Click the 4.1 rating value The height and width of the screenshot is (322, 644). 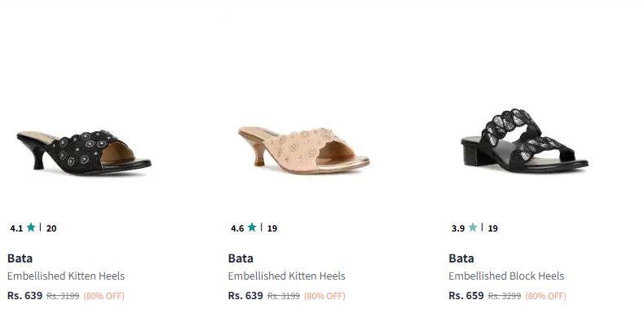tap(16, 228)
